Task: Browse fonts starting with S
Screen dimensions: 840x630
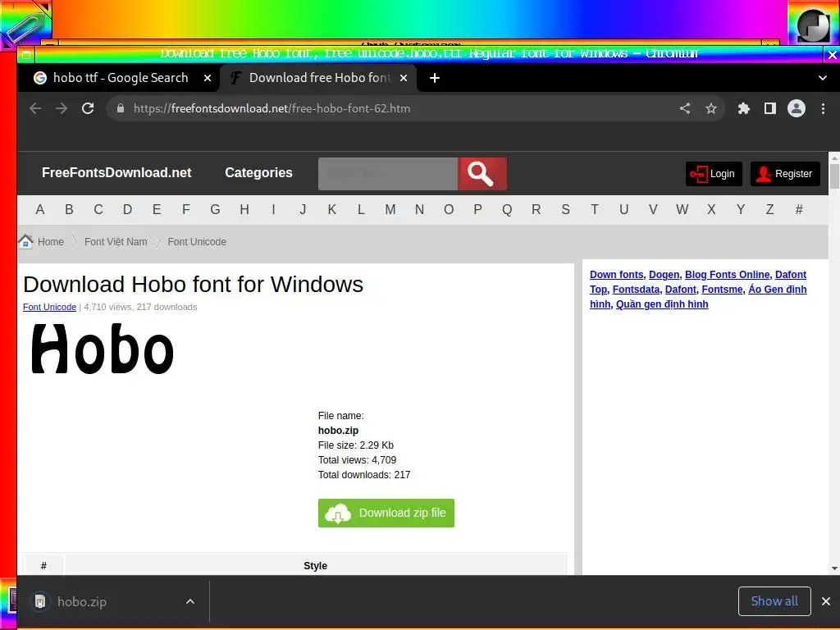Action: (x=565, y=210)
